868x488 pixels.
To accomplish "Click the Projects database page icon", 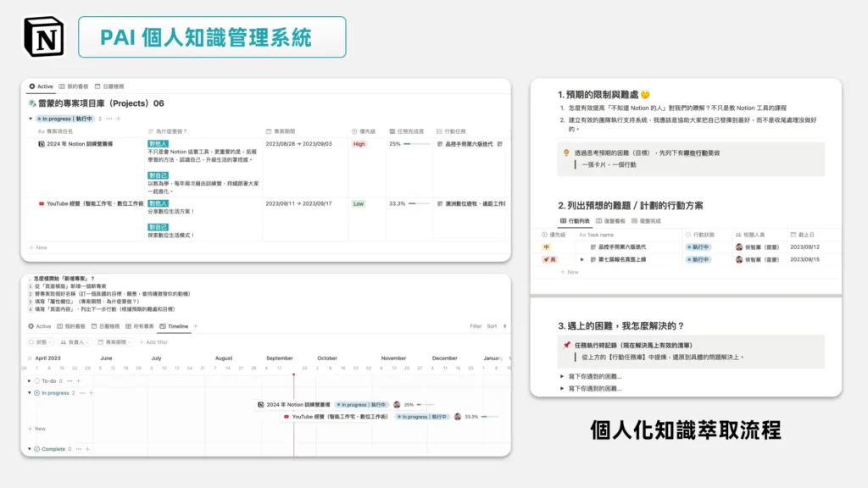I will [32, 103].
